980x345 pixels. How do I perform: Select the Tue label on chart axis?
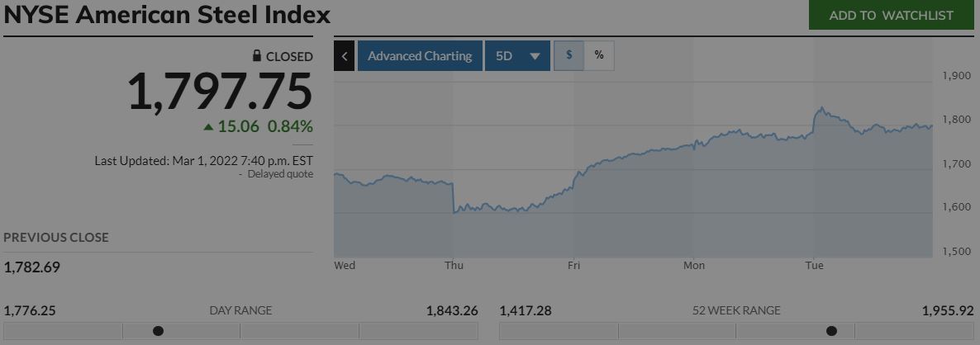point(815,266)
